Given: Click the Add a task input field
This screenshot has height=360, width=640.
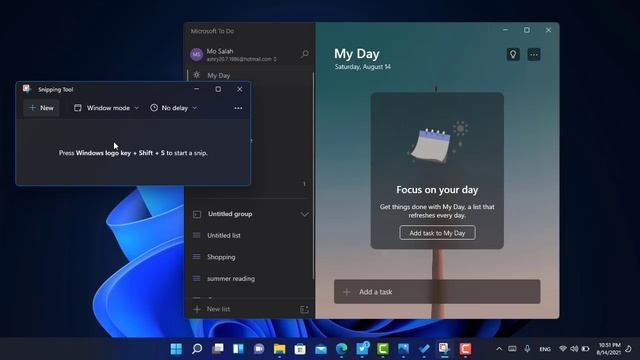Looking at the screenshot, I should (437, 292).
